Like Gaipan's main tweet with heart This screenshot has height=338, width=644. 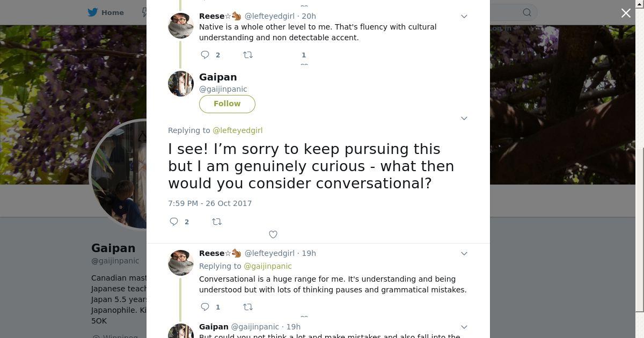click(273, 234)
